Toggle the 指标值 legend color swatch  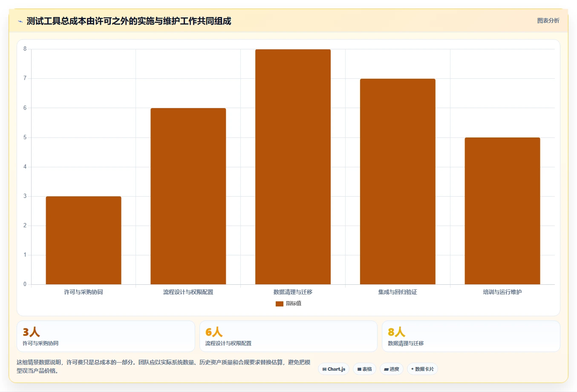pyautogui.click(x=280, y=303)
